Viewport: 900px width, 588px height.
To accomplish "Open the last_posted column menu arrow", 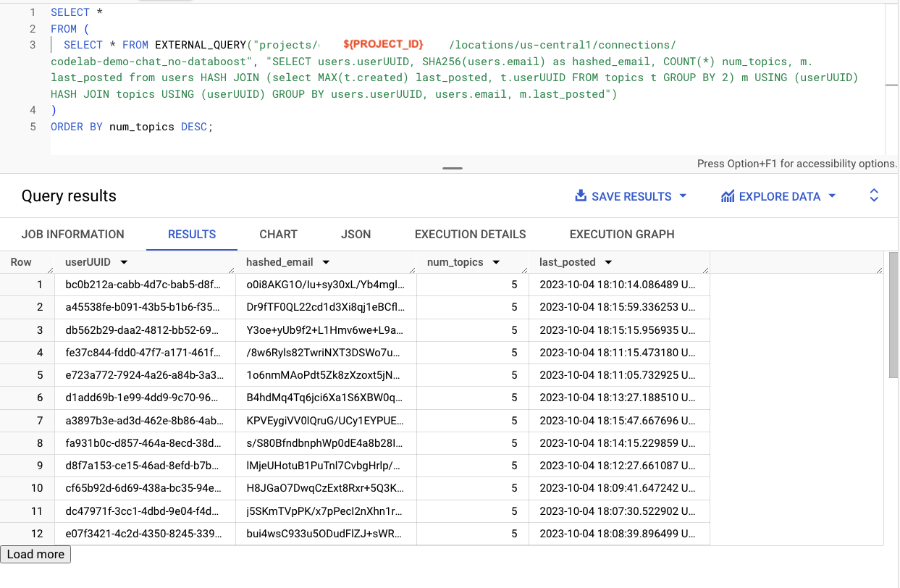I will click(608, 262).
